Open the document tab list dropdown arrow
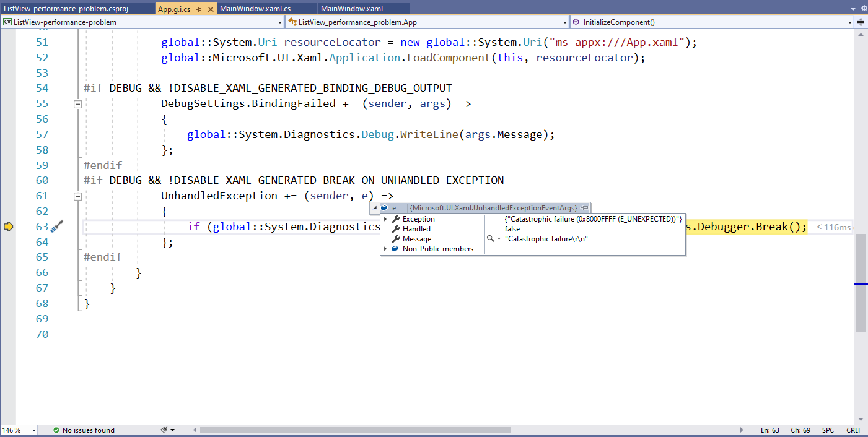Image resolution: width=868 pixels, height=437 pixels. [x=853, y=9]
